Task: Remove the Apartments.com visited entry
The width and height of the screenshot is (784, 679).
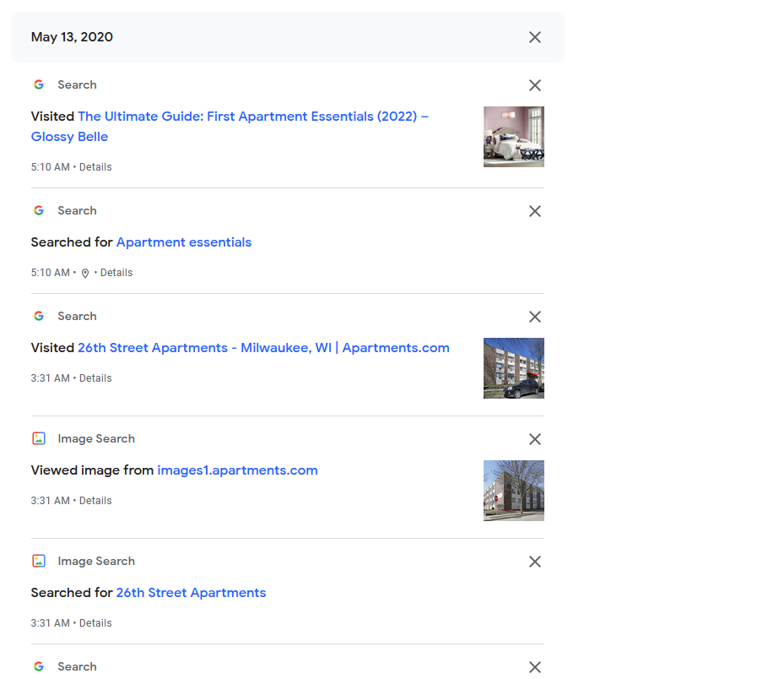Action: (x=534, y=317)
